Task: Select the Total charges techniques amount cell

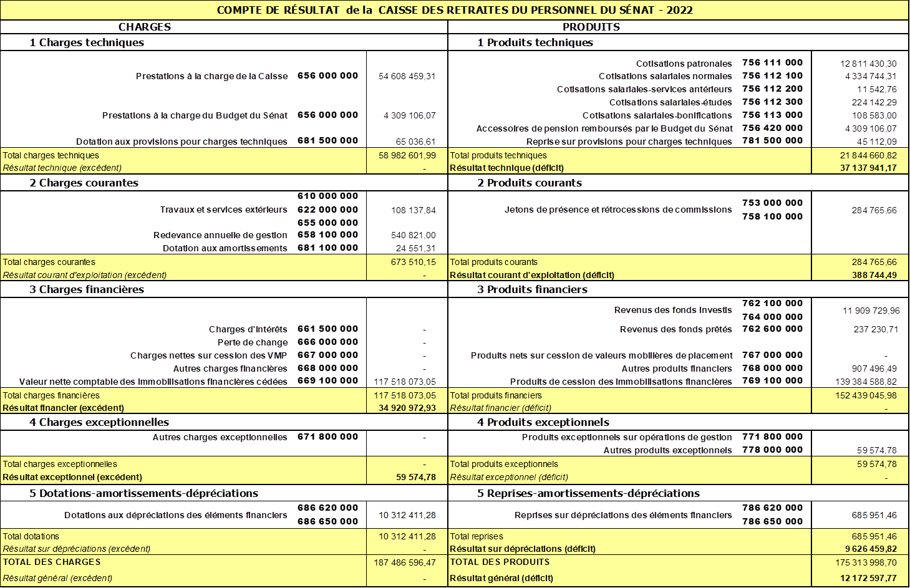Action: point(407,155)
